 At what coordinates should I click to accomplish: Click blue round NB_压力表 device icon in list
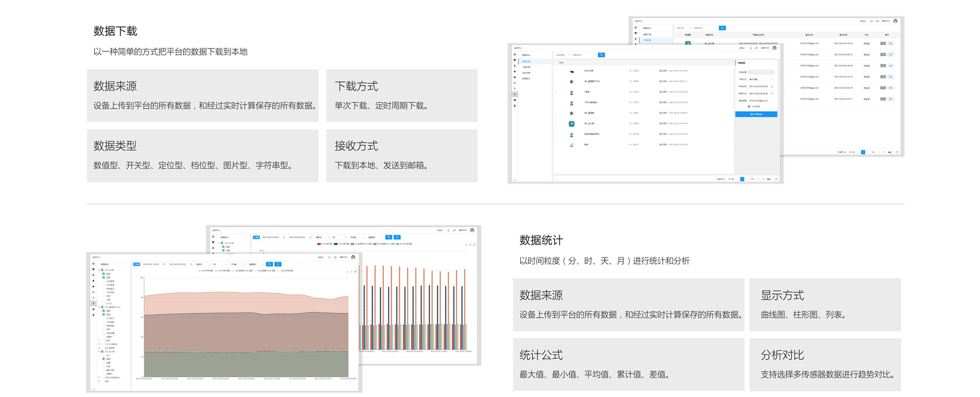[571, 124]
